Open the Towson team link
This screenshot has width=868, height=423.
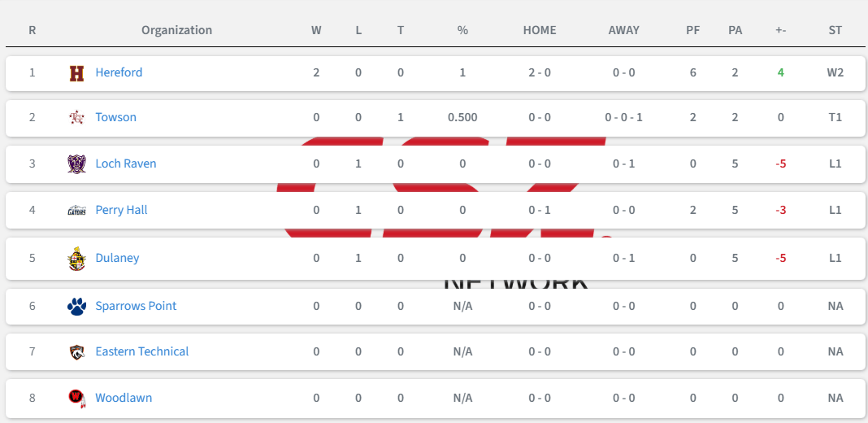pos(115,117)
